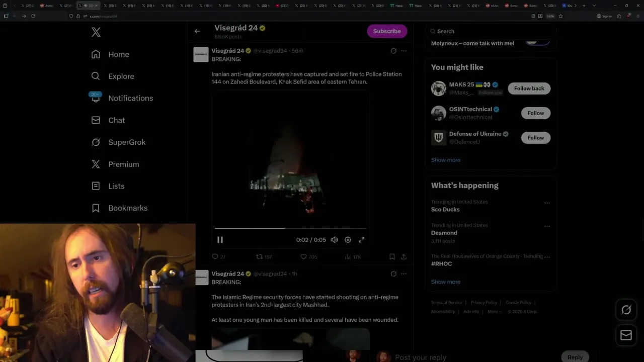Pause the tweet video
This screenshot has height=362, width=644.
pyautogui.click(x=220, y=240)
